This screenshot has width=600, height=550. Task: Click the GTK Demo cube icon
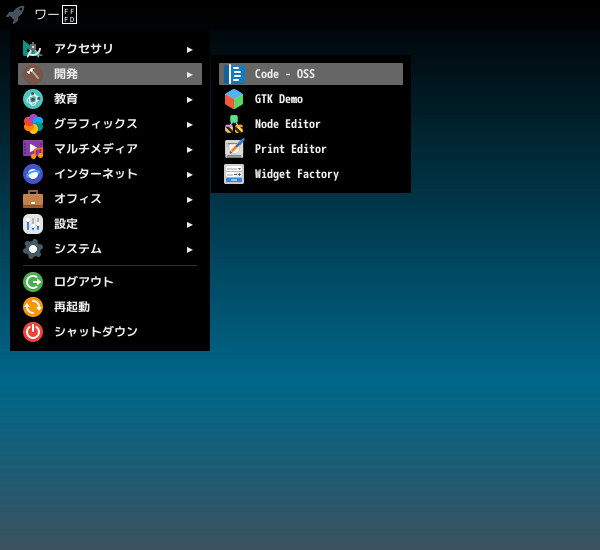(234, 99)
